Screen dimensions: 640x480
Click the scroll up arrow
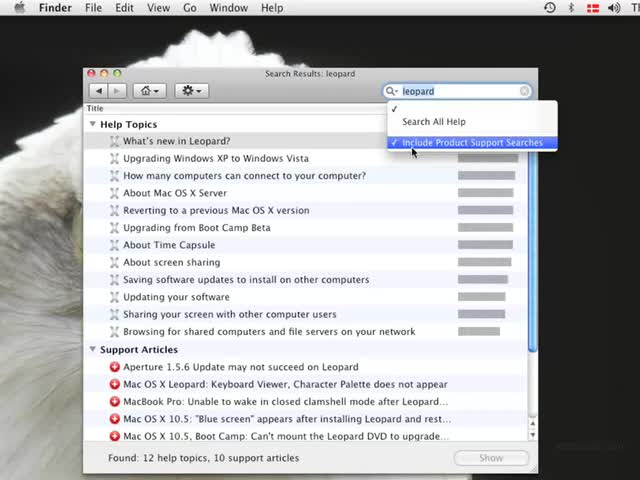coord(532,424)
